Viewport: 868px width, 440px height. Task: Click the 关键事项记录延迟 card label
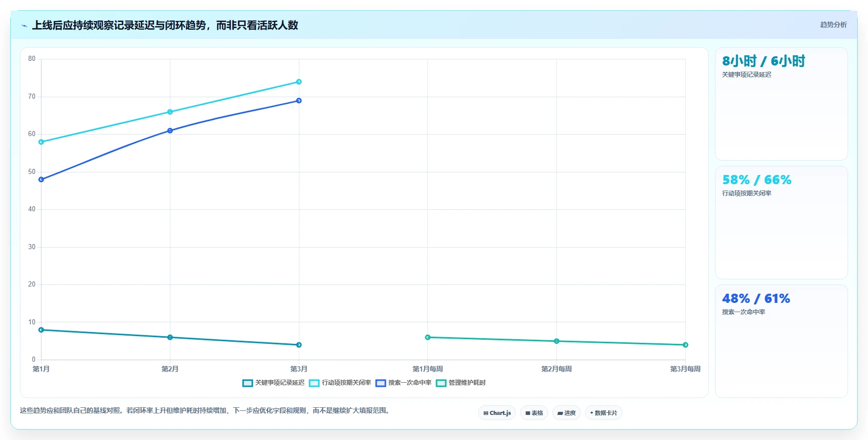coord(747,75)
